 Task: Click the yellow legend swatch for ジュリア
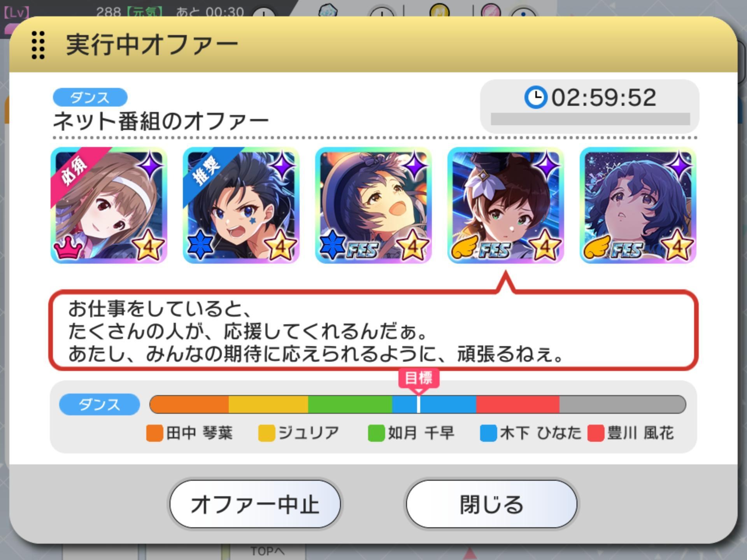[267, 433]
